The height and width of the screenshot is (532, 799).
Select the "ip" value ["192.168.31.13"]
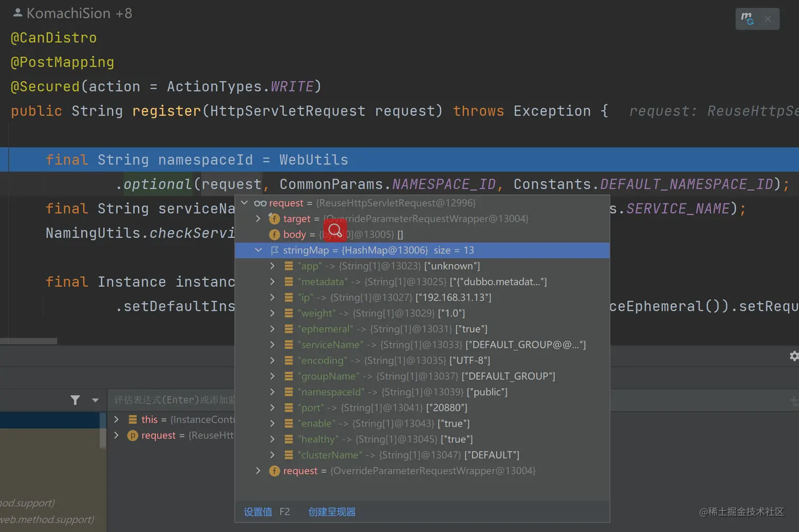click(x=453, y=297)
